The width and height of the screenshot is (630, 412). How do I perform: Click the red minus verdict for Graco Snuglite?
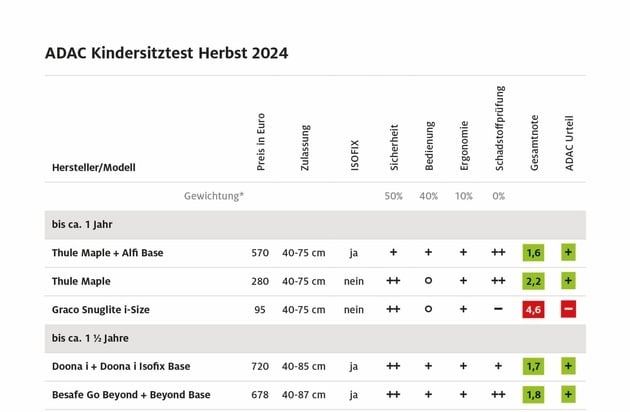point(568,309)
